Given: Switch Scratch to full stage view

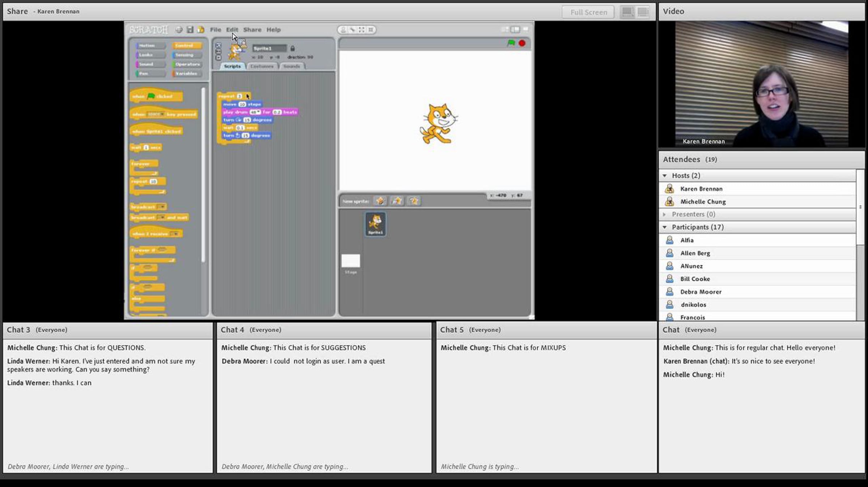Looking at the screenshot, I should click(x=515, y=29).
